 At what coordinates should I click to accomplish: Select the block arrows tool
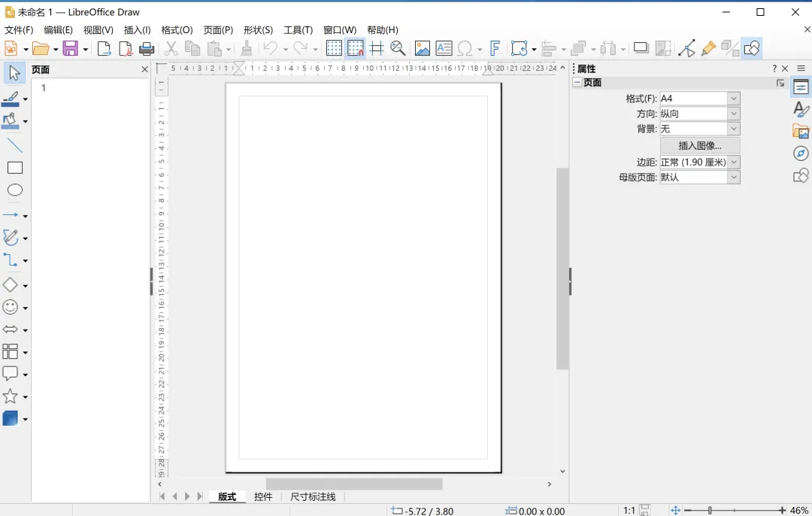[x=11, y=329]
